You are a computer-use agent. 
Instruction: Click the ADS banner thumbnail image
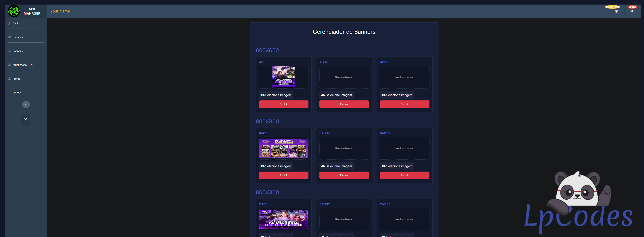(283, 77)
